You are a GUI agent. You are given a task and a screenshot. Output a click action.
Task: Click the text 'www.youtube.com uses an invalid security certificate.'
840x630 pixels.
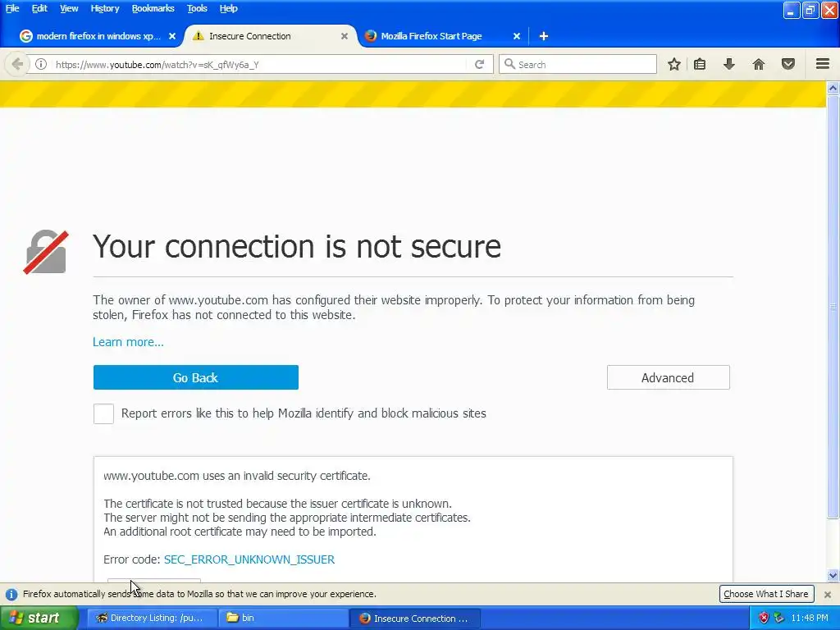237,476
